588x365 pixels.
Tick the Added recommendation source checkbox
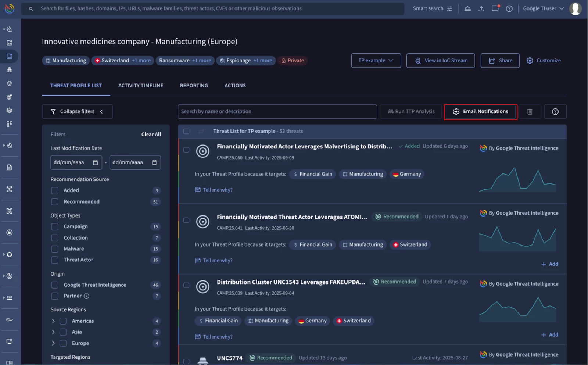(55, 190)
